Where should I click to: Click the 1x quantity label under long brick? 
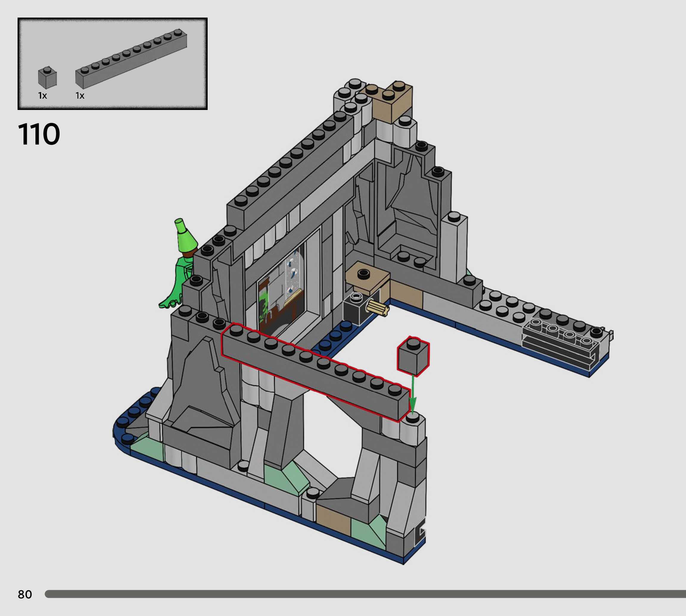pyautogui.click(x=80, y=96)
